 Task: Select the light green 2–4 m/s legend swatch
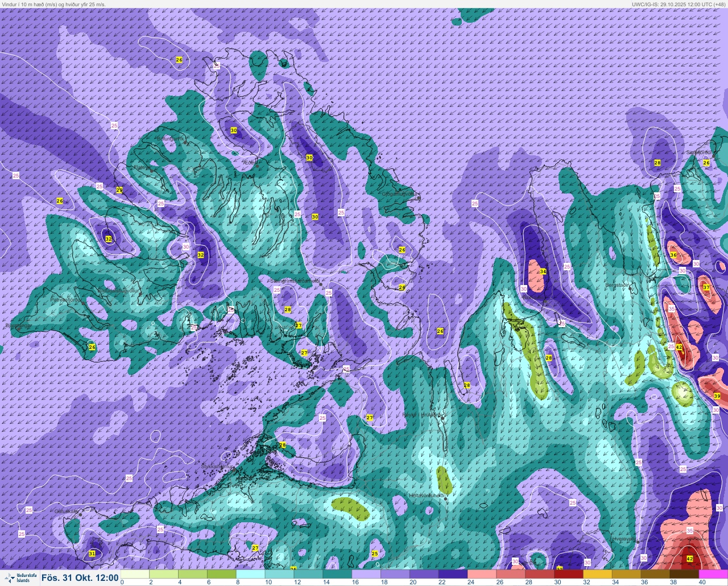pyautogui.click(x=164, y=574)
